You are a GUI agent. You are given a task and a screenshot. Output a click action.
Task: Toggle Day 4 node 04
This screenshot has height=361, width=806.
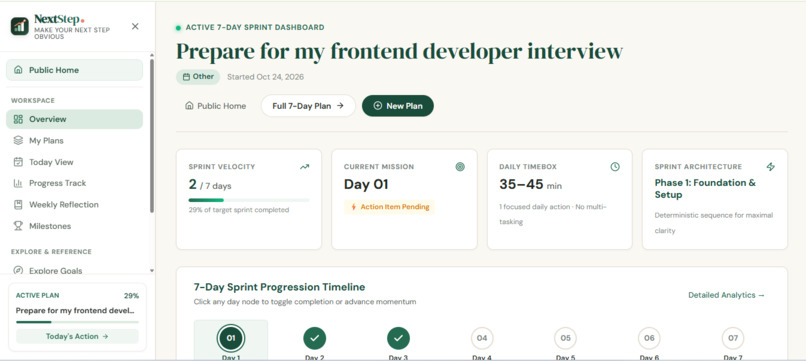pyautogui.click(x=482, y=338)
